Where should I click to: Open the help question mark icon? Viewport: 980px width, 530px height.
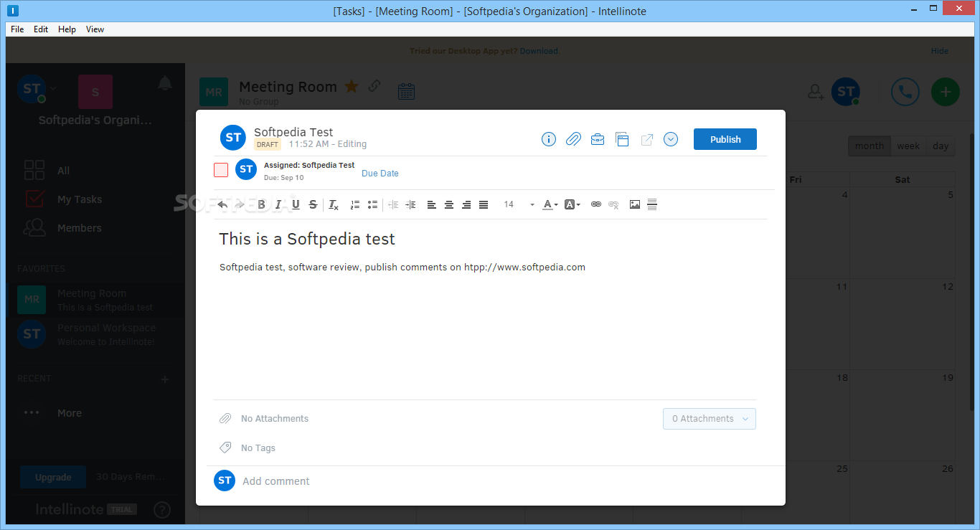tap(162, 510)
